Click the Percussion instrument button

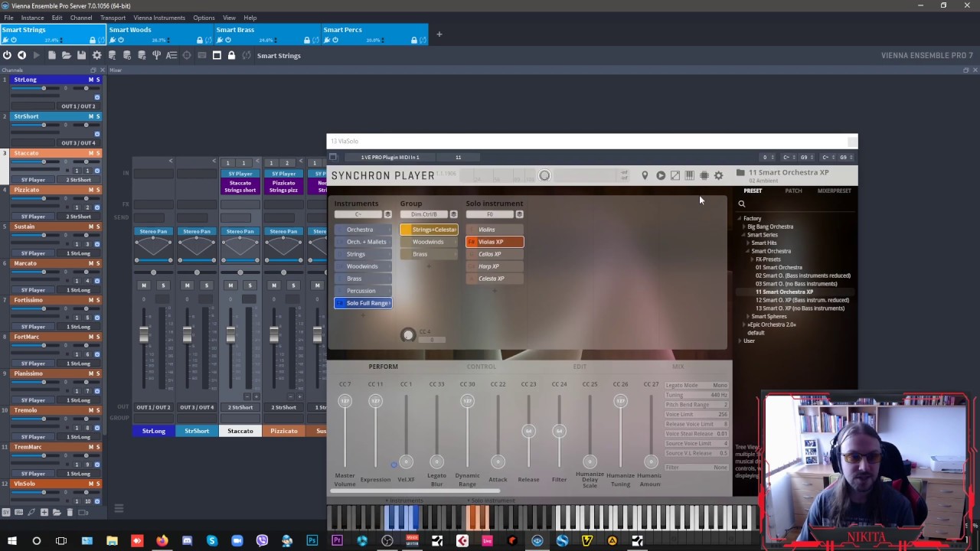[x=361, y=291]
